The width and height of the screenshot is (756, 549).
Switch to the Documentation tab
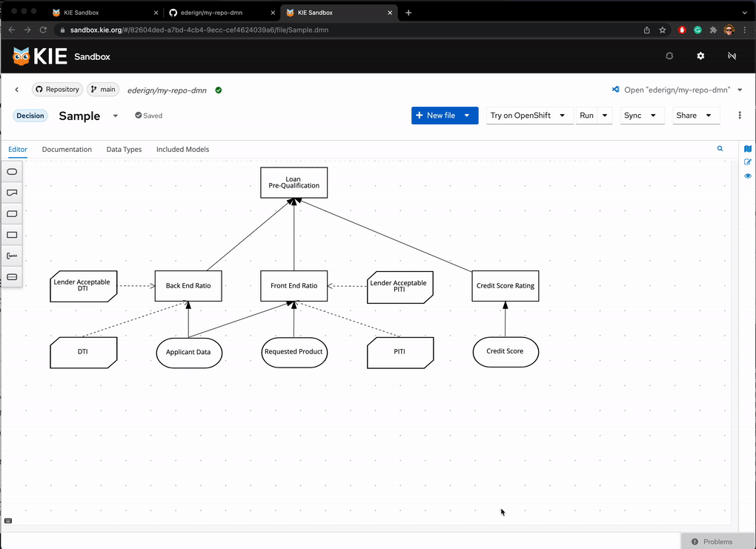coord(67,150)
